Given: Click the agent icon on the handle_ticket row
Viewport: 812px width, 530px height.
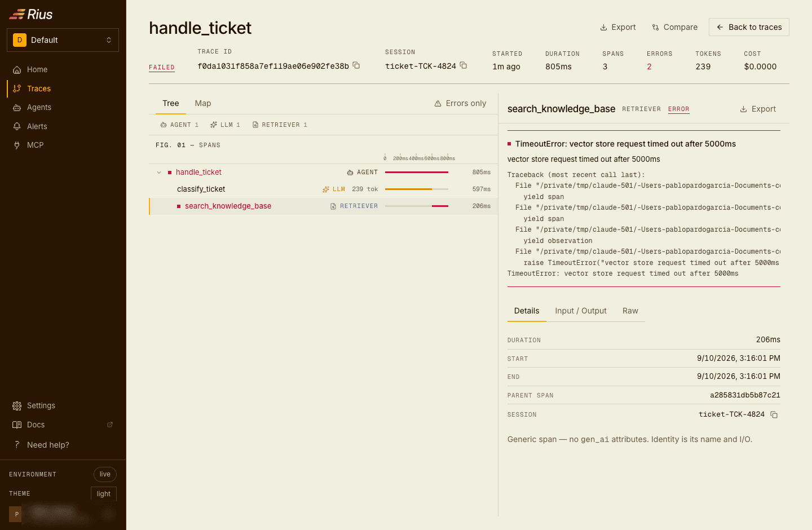Looking at the screenshot, I should (x=350, y=173).
